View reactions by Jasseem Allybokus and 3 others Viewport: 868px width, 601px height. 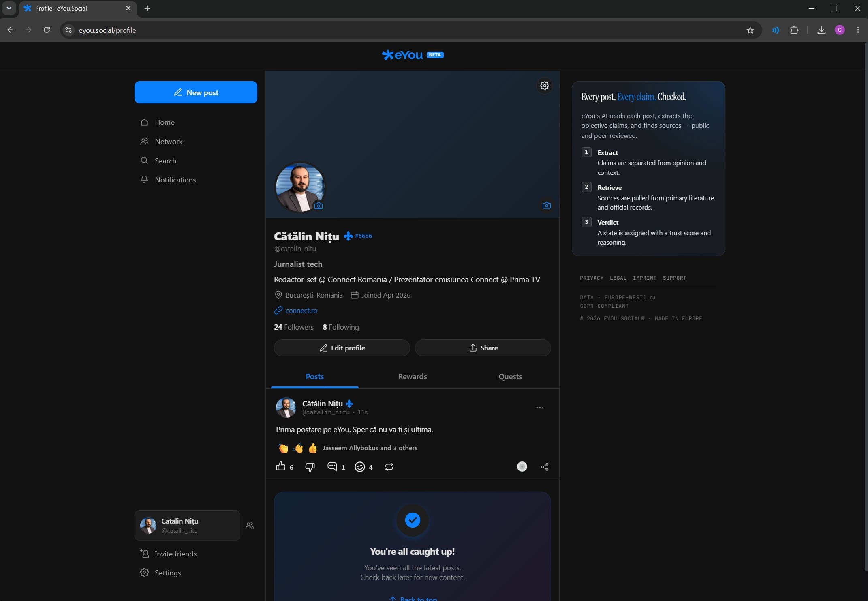pyautogui.click(x=370, y=448)
